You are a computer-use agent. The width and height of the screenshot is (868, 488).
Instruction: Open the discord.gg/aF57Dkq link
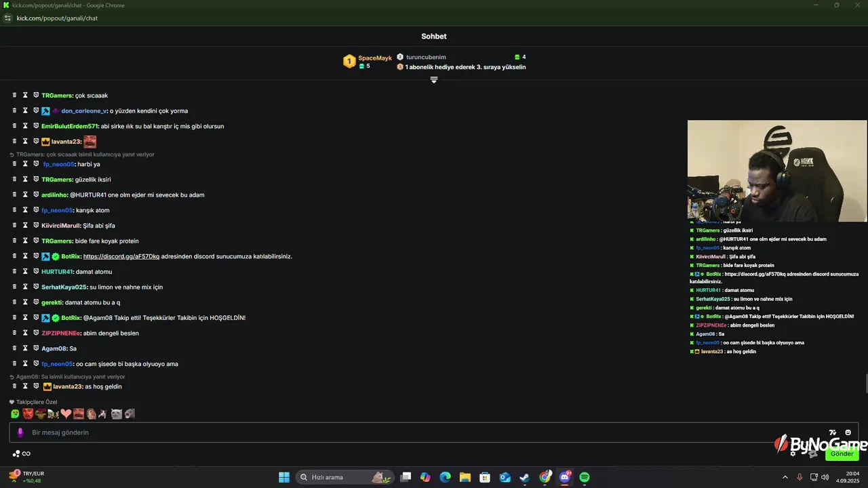pos(121,256)
